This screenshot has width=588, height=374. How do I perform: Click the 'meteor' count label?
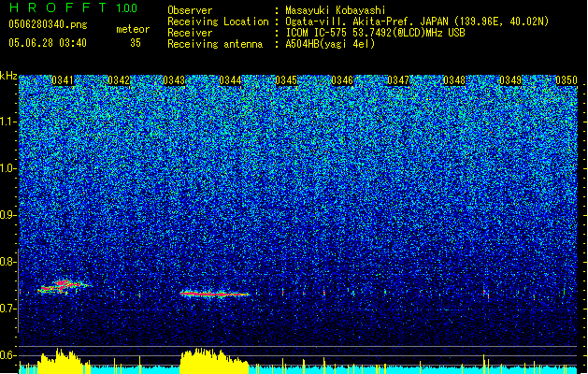pyautogui.click(x=133, y=29)
